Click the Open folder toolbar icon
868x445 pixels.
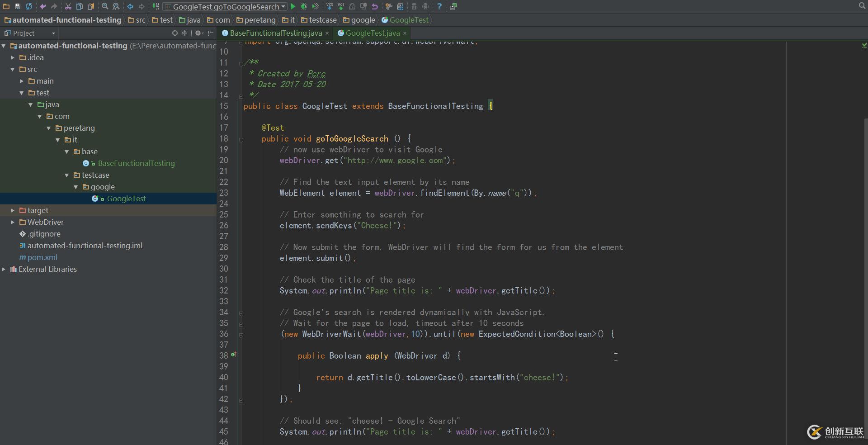coord(6,6)
